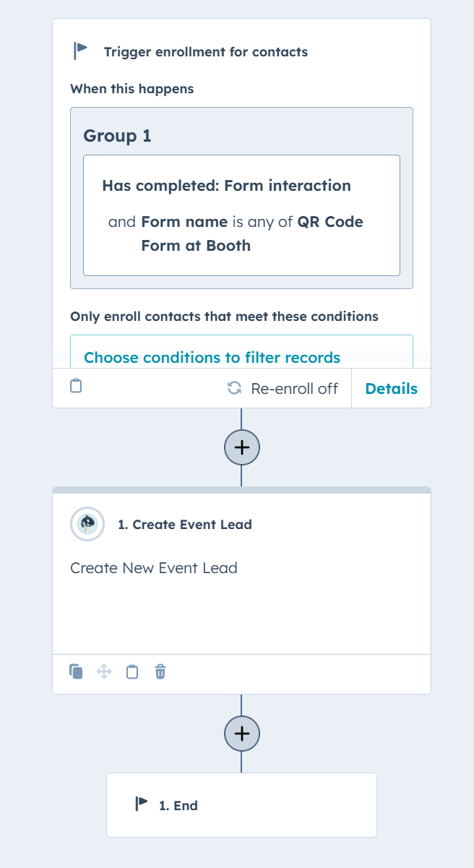
Task: Select the Group 1 trigger group
Action: (x=241, y=198)
